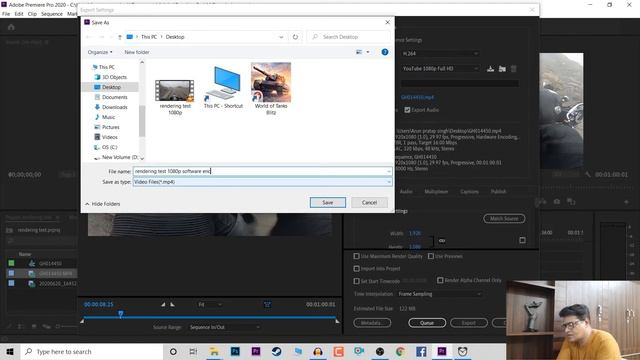Collapse via Hide Folders expander
Image resolution: width=640 pixels, height=360 pixels.
(x=102, y=204)
